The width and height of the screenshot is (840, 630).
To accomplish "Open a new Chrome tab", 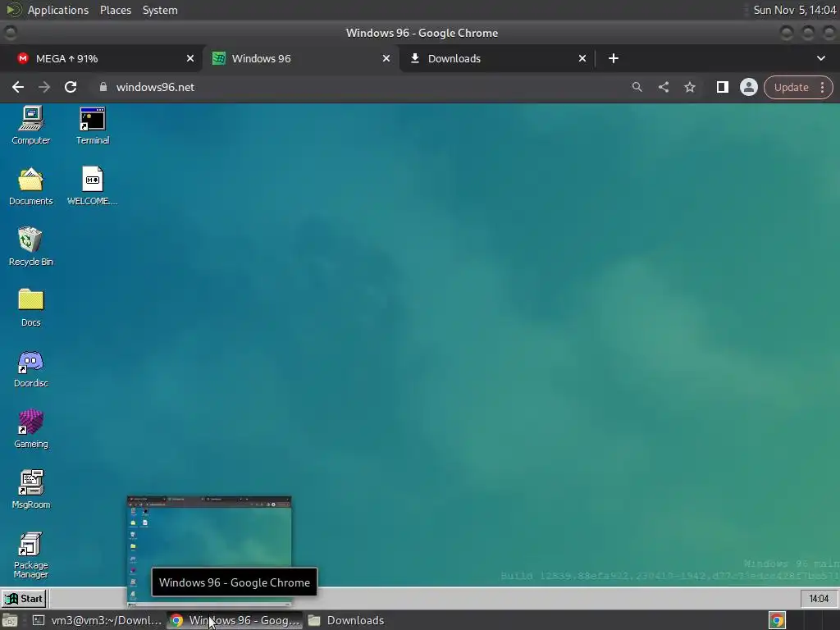I will (x=614, y=58).
